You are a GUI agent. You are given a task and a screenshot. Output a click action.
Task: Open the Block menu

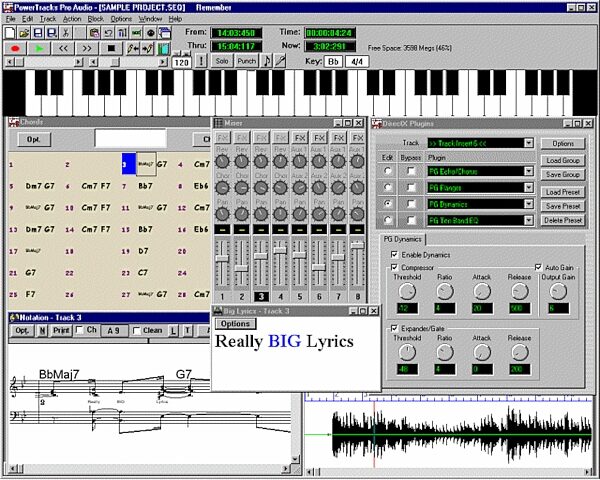click(x=96, y=19)
